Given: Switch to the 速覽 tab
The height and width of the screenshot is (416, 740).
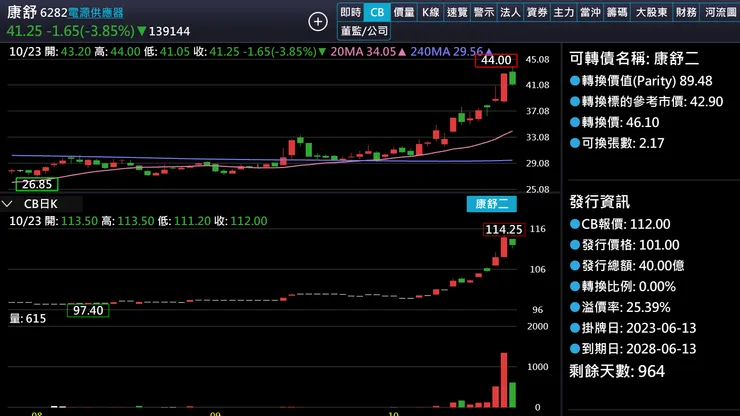Looking at the screenshot, I should pos(457,12).
